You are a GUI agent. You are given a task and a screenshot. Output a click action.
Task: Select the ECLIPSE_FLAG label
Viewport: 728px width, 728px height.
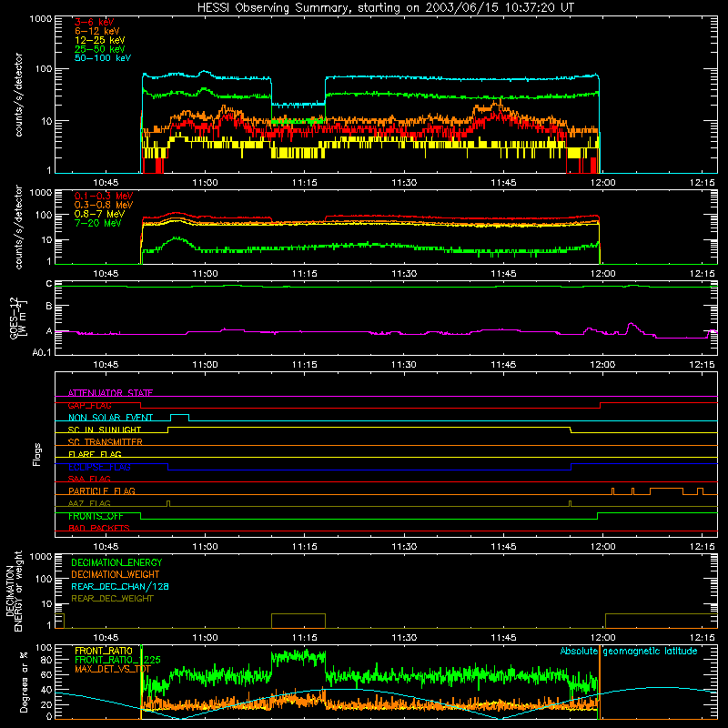click(99, 467)
